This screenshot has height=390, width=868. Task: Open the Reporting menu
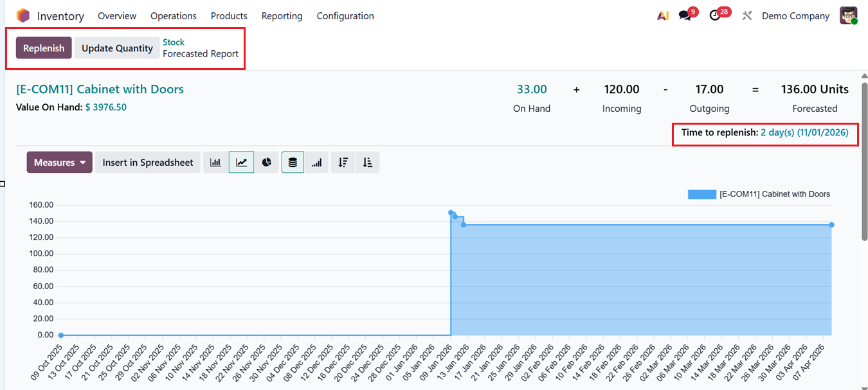pos(282,15)
